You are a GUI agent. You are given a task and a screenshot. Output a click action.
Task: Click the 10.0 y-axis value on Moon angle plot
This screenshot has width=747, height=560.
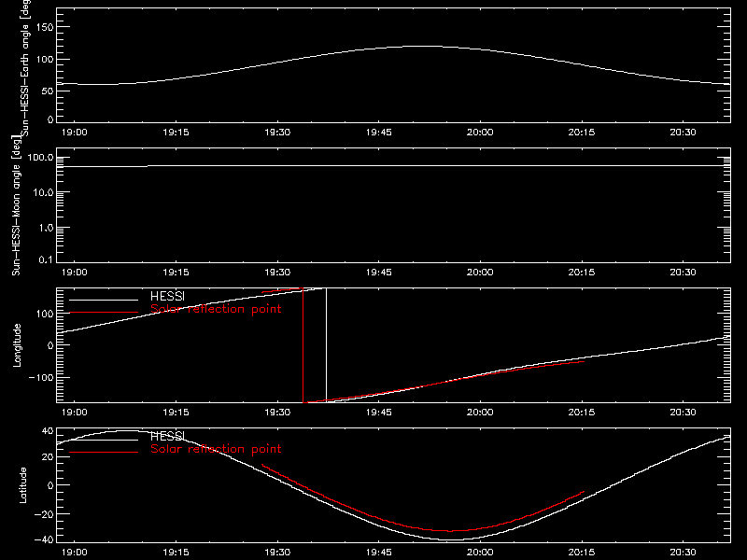click(x=43, y=193)
